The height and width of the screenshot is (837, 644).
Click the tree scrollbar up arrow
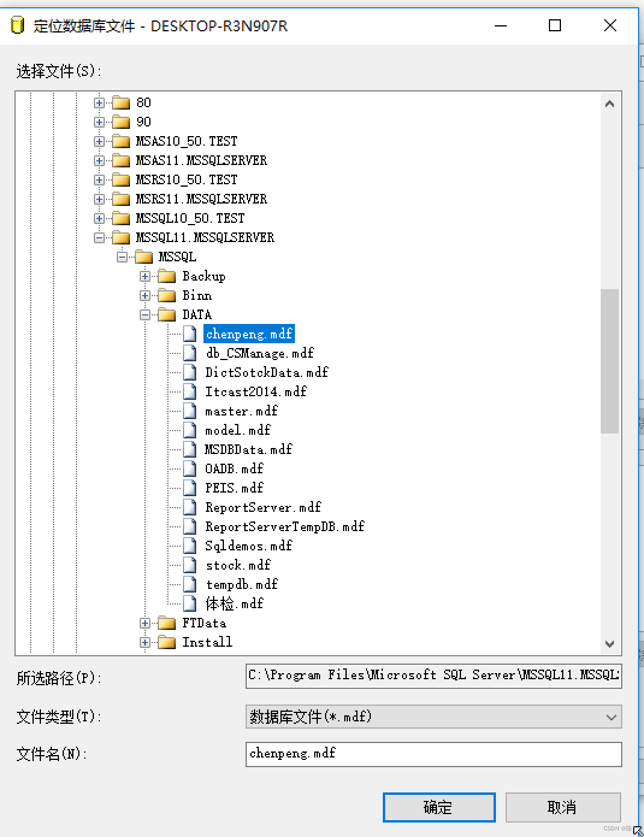tap(610, 104)
